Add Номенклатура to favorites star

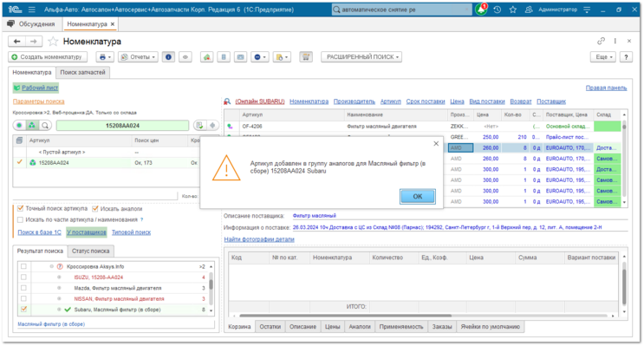tap(53, 41)
